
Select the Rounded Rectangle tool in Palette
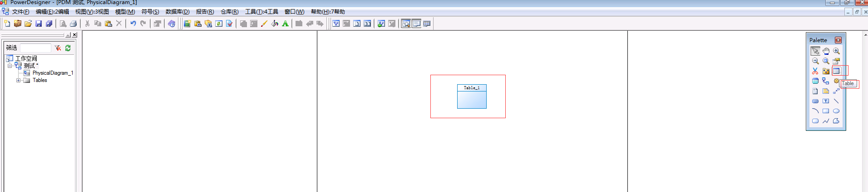click(x=815, y=121)
